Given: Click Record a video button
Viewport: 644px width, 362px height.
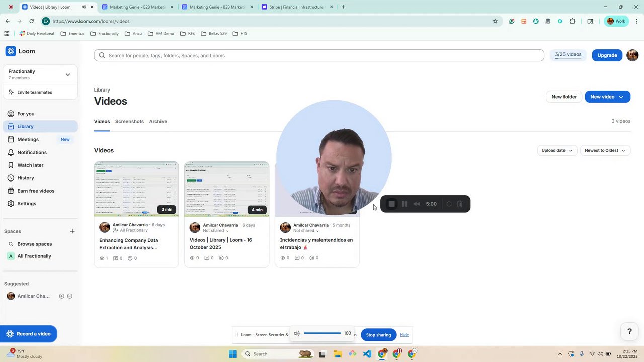Looking at the screenshot, I should tap(29, 334).
